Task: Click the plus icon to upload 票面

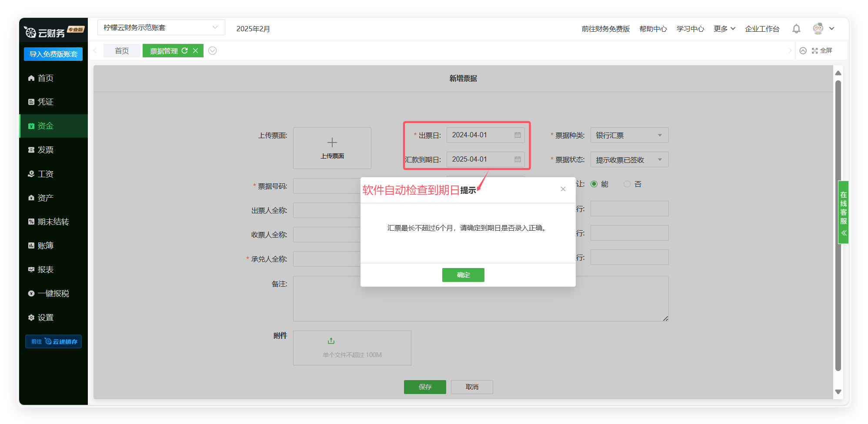Action: pos(332,143)
